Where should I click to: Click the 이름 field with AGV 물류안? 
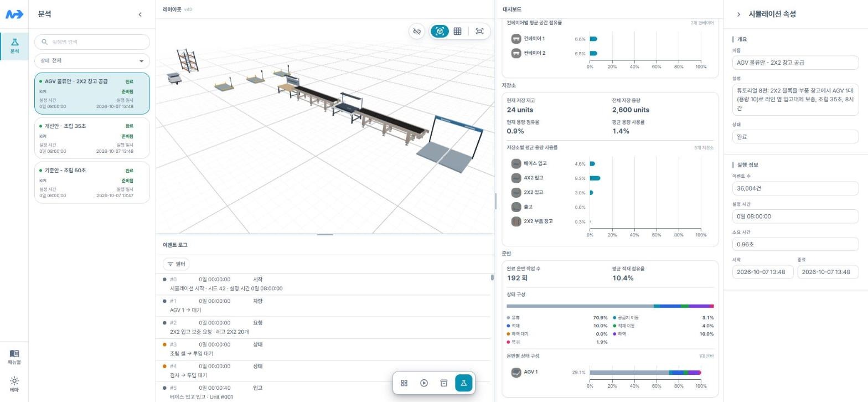coord(795,63)
